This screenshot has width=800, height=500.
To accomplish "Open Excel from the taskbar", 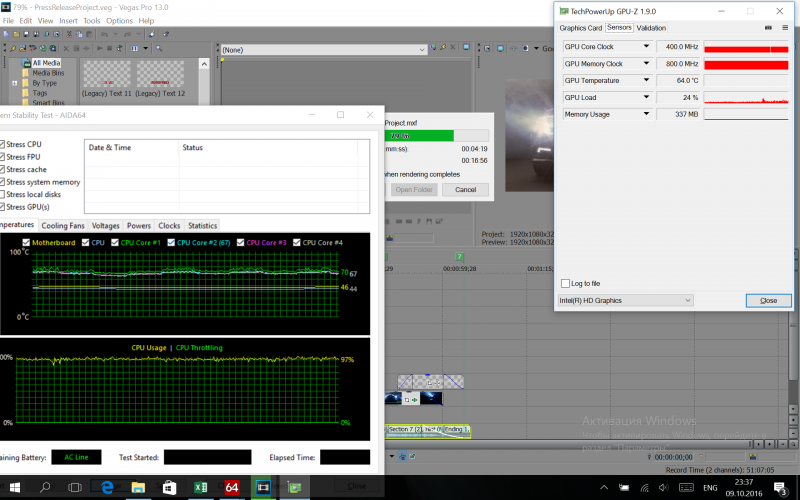I will [x=200, y=487].
